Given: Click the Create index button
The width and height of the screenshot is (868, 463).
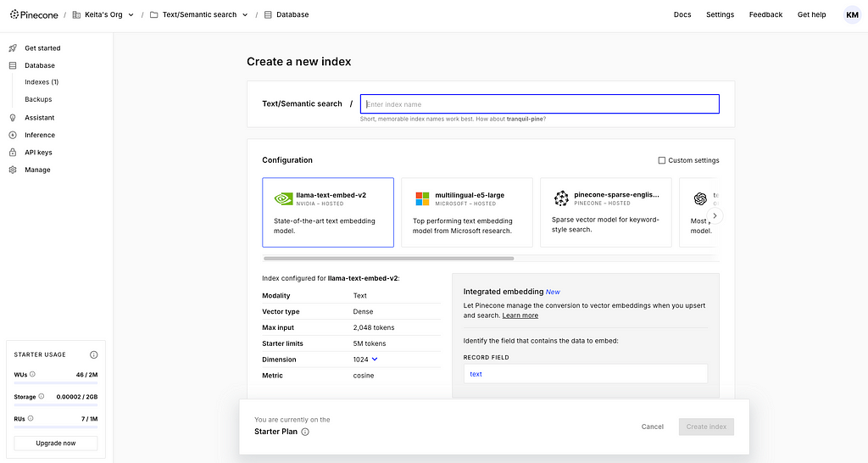Looking at the screenshot, I should 706,427.
